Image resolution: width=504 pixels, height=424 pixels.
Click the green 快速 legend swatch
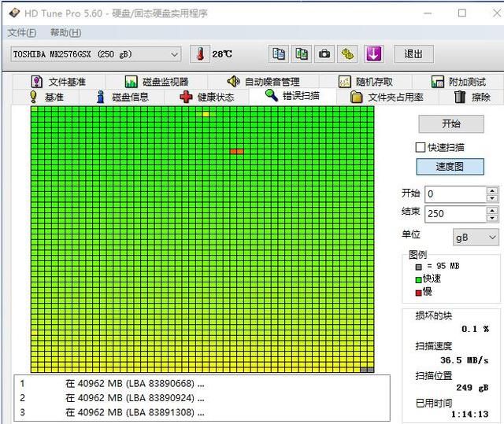(418, 279)
